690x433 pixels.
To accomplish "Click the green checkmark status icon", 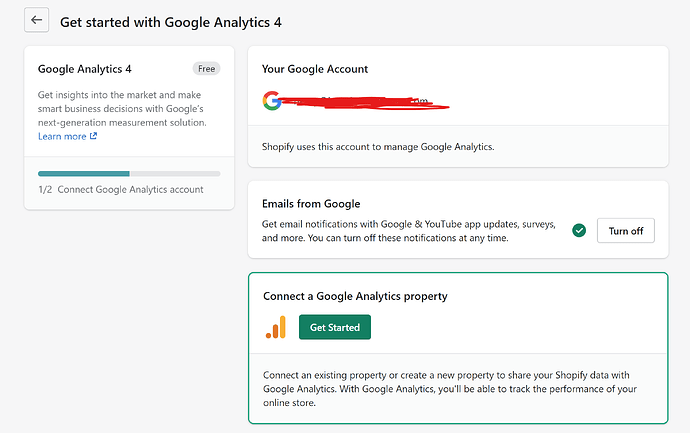I will pos(579,230).
